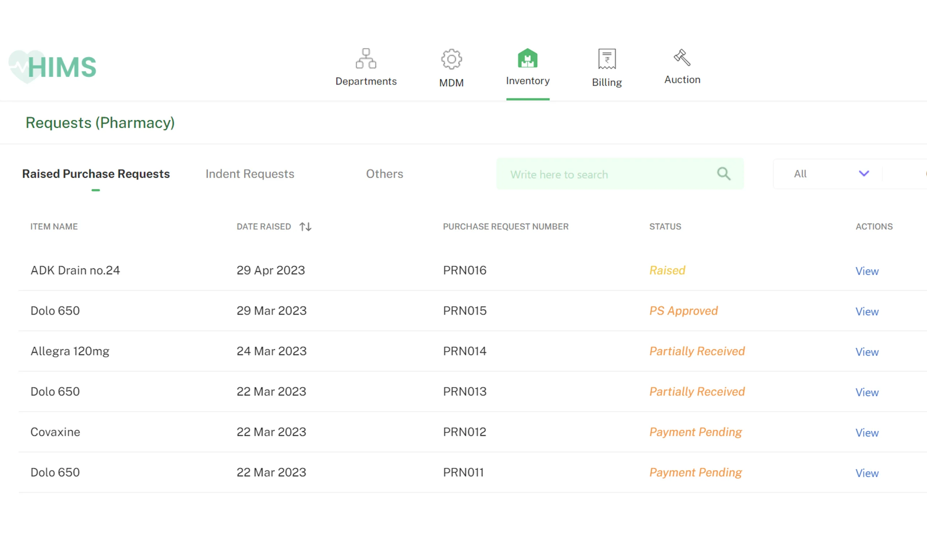Click inside the search text field
Viewport: 927px width, 560px height.
click(602, 174)
